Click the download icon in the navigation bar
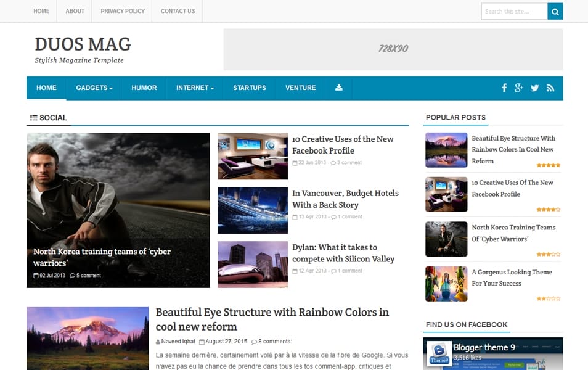The image size is (588, 370). [338, 88]
